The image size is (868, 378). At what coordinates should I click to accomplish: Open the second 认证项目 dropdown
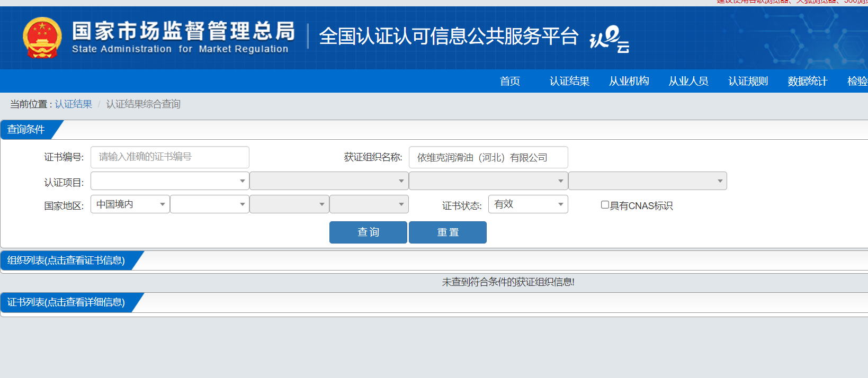pyautogui.click(x=329, y=181)
